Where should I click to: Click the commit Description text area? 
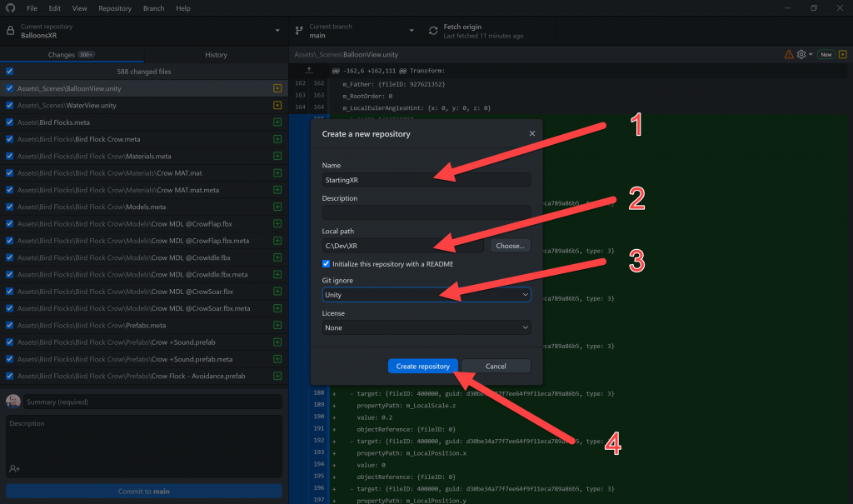[x=144, y=447]
